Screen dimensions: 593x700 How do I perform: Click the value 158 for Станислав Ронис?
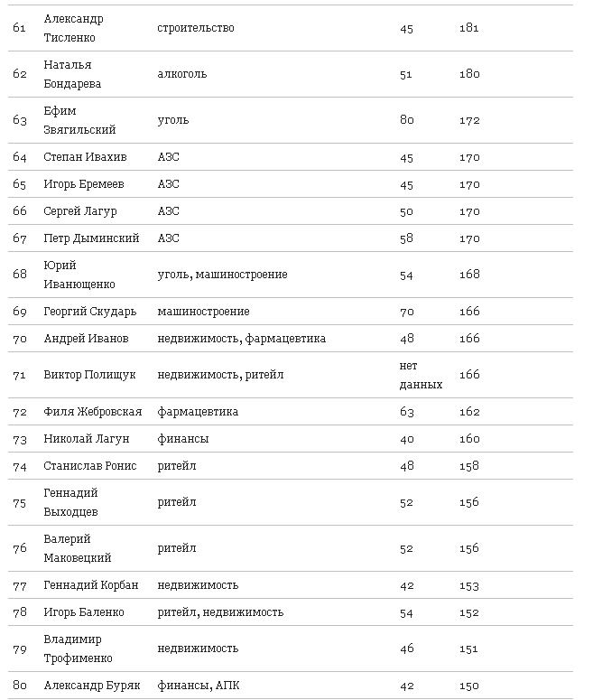click(468, 466)
